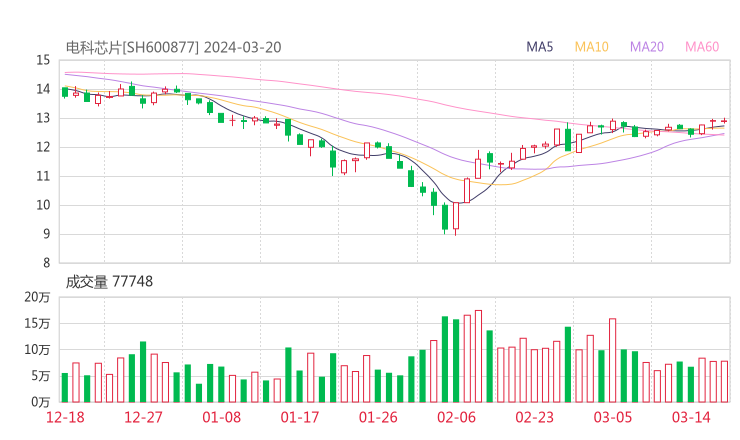Click the 成交量 77748 volume label
This screenshot has width=740, height=440.
(x=109, y=282)
